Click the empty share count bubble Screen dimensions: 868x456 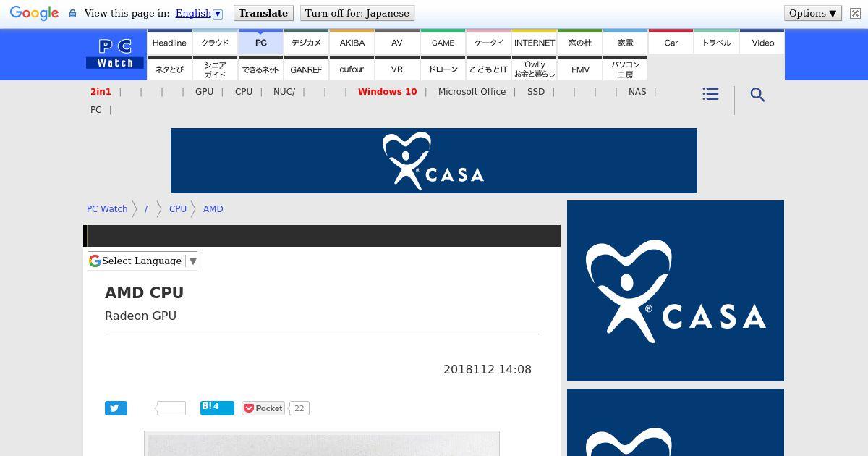(171, 408)
